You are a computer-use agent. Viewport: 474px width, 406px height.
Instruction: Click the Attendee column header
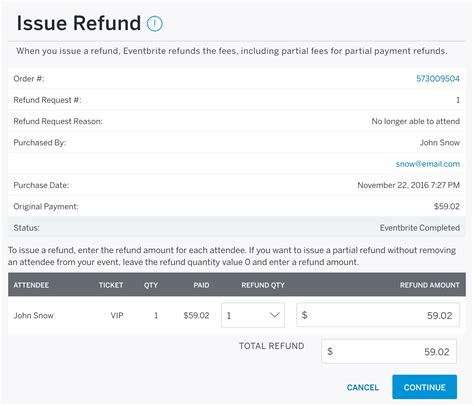click(x=31, y=285)
